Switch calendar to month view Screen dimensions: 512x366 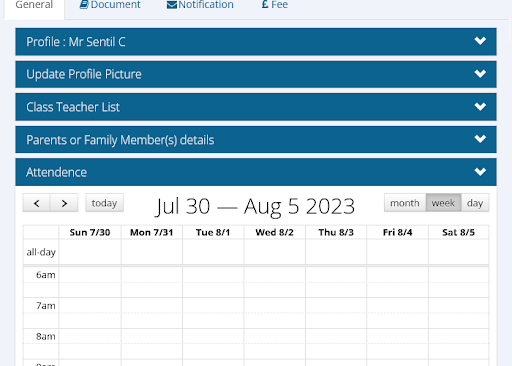[405, 203]
